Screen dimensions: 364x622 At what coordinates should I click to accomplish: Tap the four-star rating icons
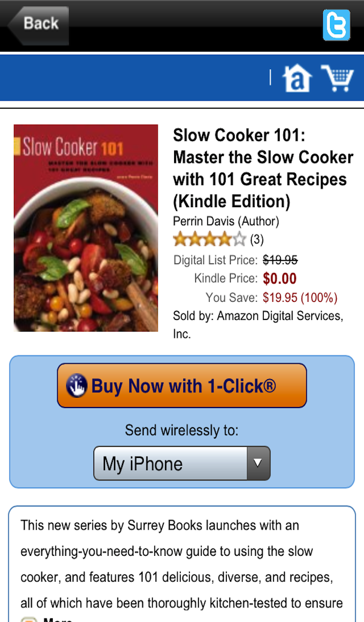tap(209, 239)
